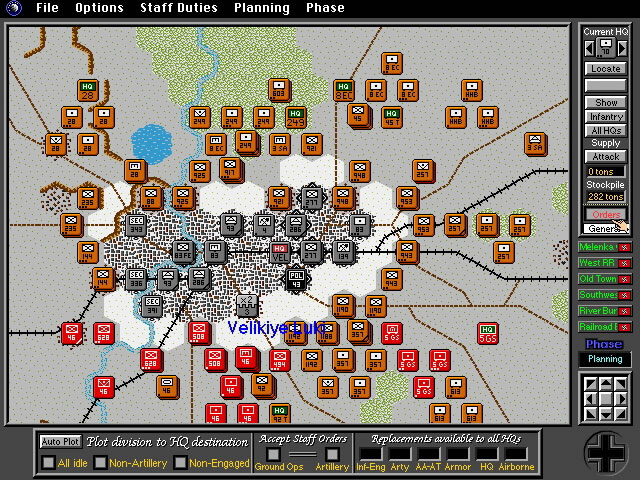Select the red 494 infantry counter
Viewport: 640px width, 480px height.
coord(280,360)
